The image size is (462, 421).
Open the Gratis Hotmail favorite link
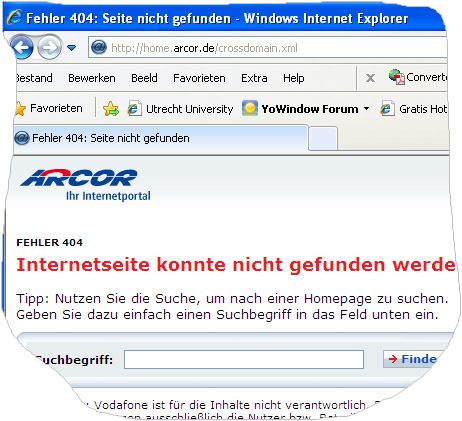(414, 109)
